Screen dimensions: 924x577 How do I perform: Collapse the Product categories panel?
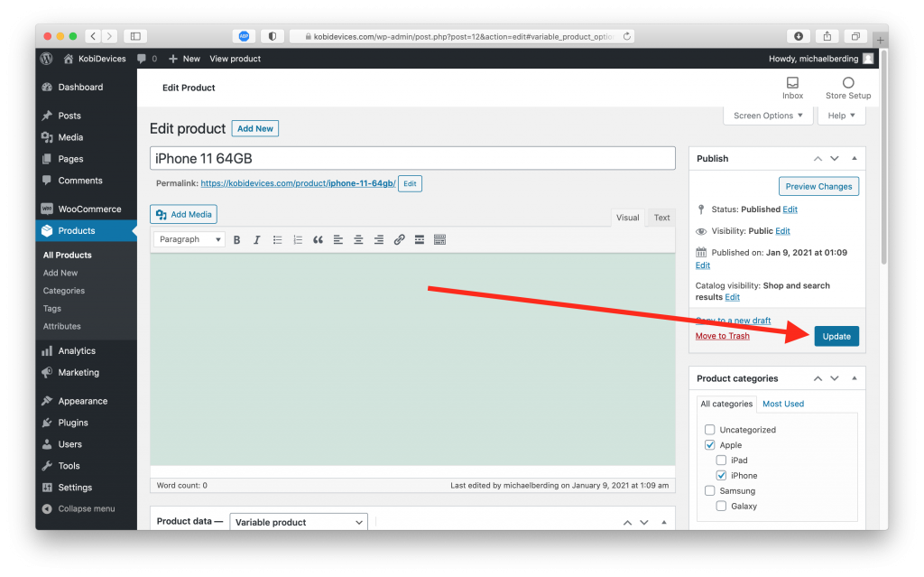854,378
